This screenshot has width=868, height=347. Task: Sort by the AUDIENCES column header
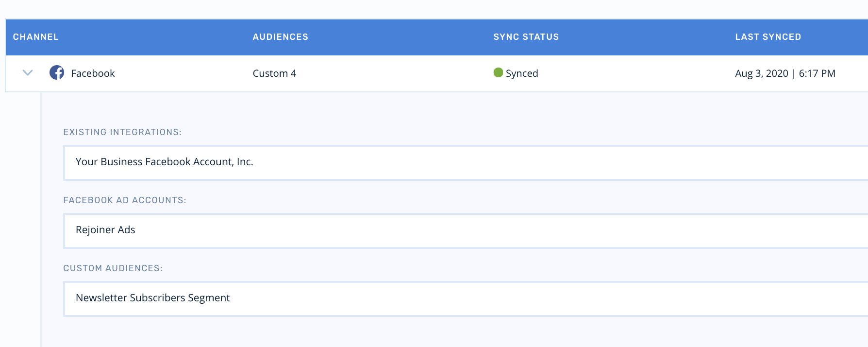pyautogui.click(x=280, y=37)
